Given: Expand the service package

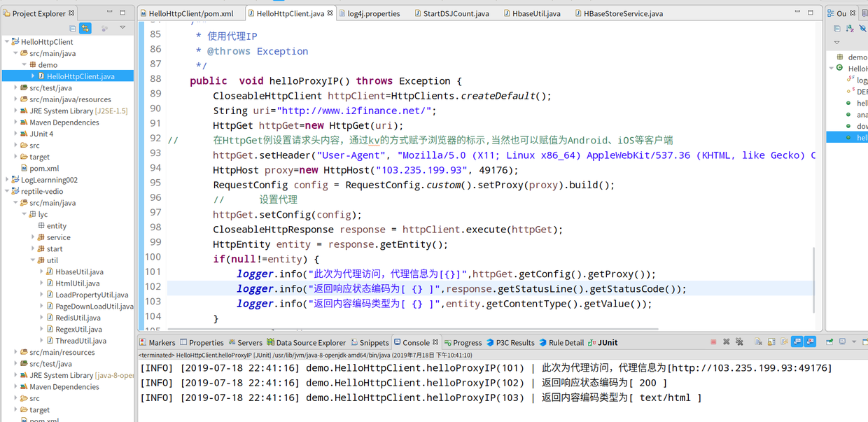Looking at the screenshot, I should (x=32, y=237).
